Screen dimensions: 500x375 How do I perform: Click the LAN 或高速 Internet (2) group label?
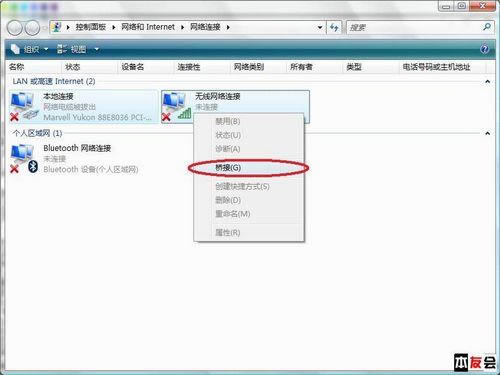54,81
